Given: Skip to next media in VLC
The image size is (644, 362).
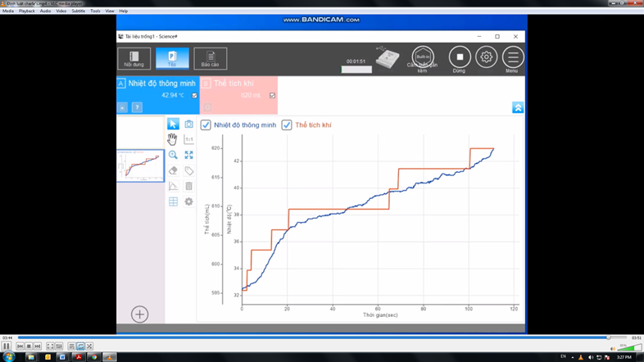Looking at the screenshot, I should pyautogui.click(x=38, y=346).
